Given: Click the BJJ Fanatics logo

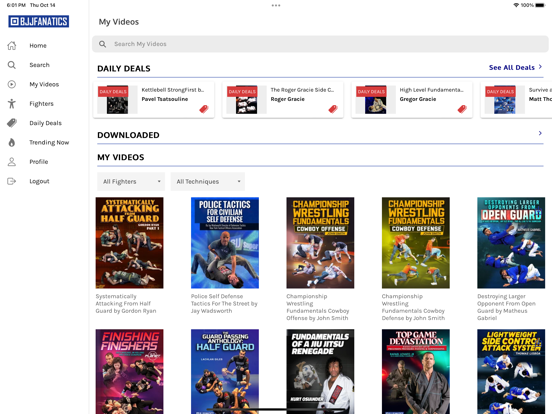Looking at the screenshot, I should (39, 21).
